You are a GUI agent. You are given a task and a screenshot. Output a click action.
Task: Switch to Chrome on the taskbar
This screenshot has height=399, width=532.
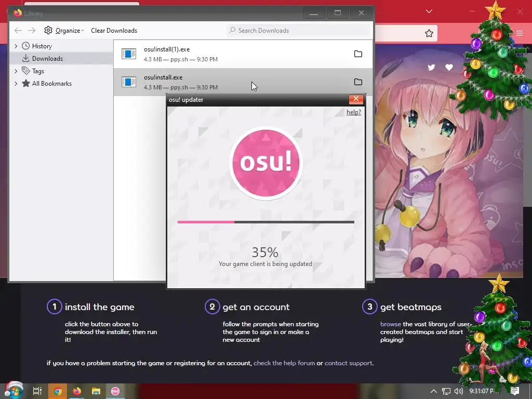(x=57, y=391)
